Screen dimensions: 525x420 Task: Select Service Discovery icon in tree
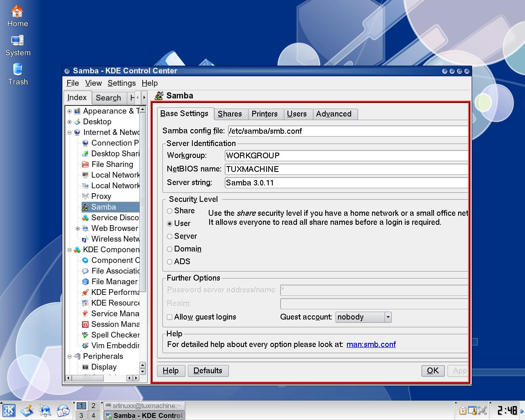coord(85,218)
